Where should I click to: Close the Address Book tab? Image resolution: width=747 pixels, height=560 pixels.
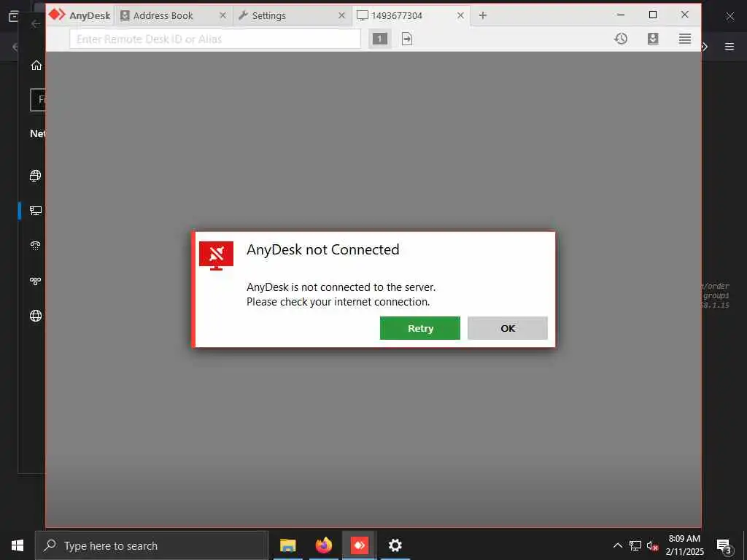pos(222,16)
